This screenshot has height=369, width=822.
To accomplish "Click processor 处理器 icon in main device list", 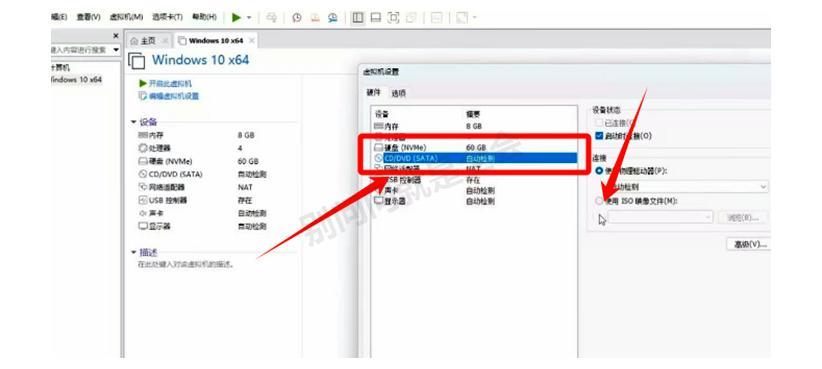I will click(143, 148).
